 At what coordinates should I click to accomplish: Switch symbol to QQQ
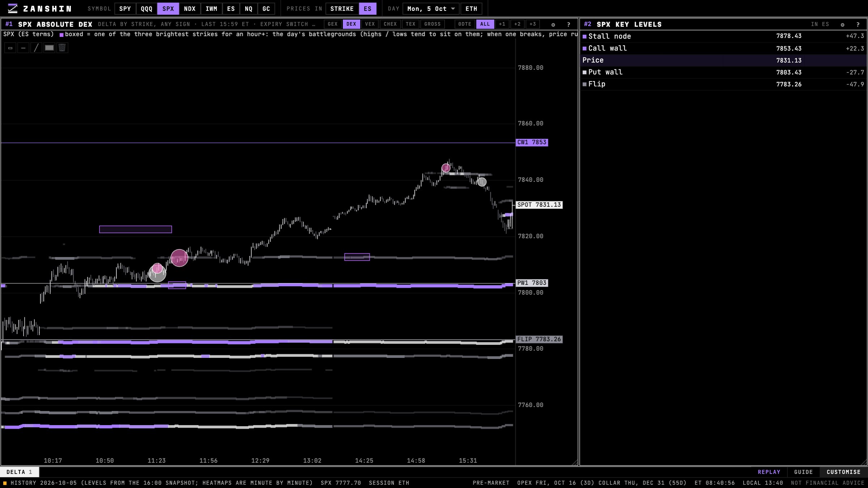pos(146,9)
